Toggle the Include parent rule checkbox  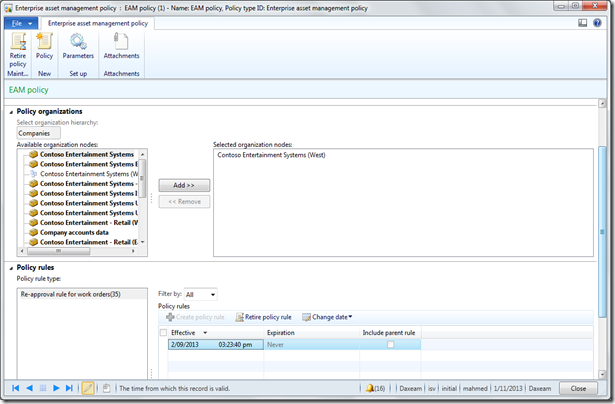pos(390,344)
